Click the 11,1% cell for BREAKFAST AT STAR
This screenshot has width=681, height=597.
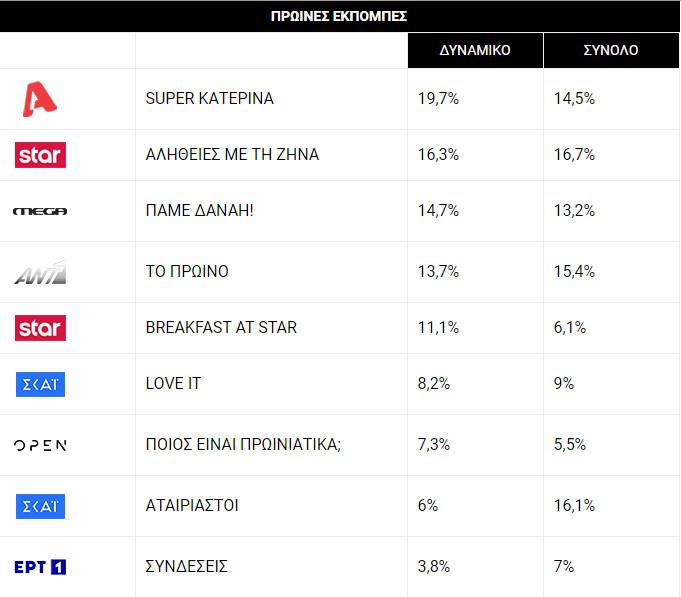coord(436,327)
